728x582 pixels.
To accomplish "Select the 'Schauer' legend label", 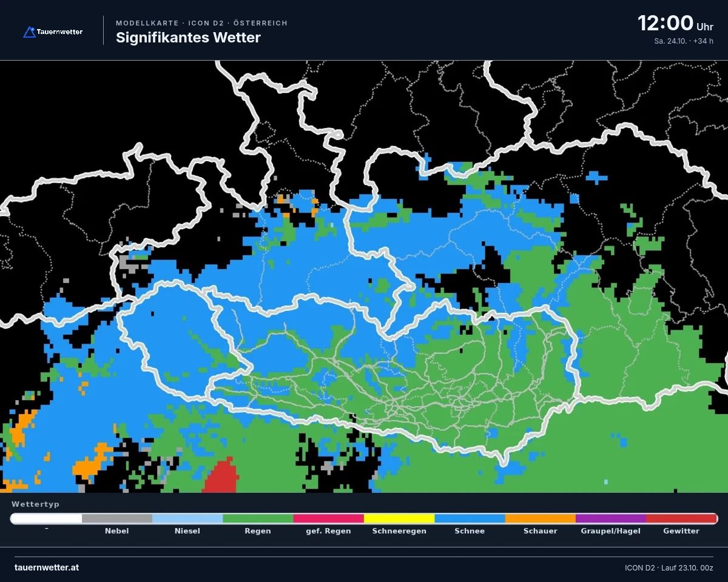I will point(540,531).
